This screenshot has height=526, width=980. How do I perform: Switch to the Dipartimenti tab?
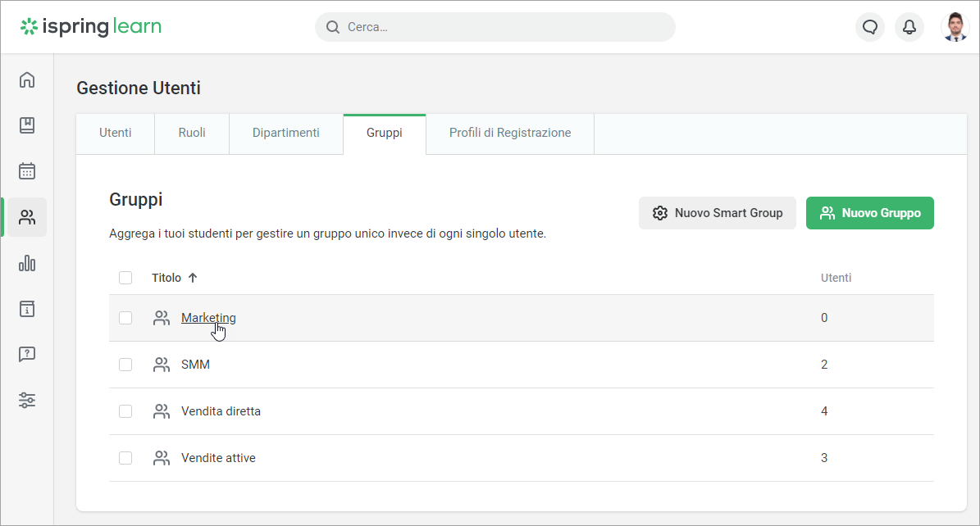click(x=285, y=133)
